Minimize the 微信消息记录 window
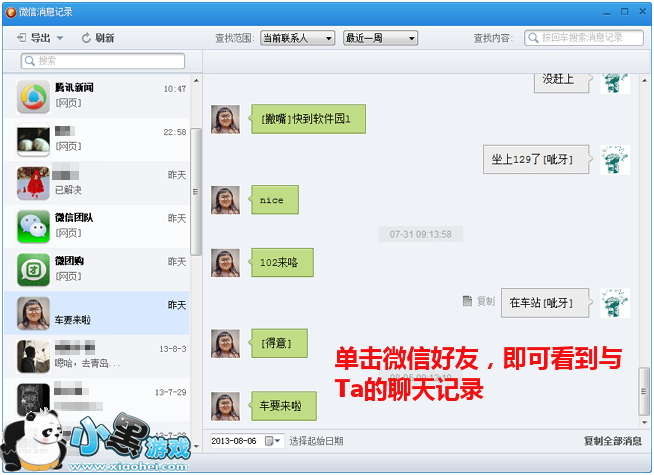Image resolution: width=654 pixels, height=475 pixels. click(x=606, y=12)
